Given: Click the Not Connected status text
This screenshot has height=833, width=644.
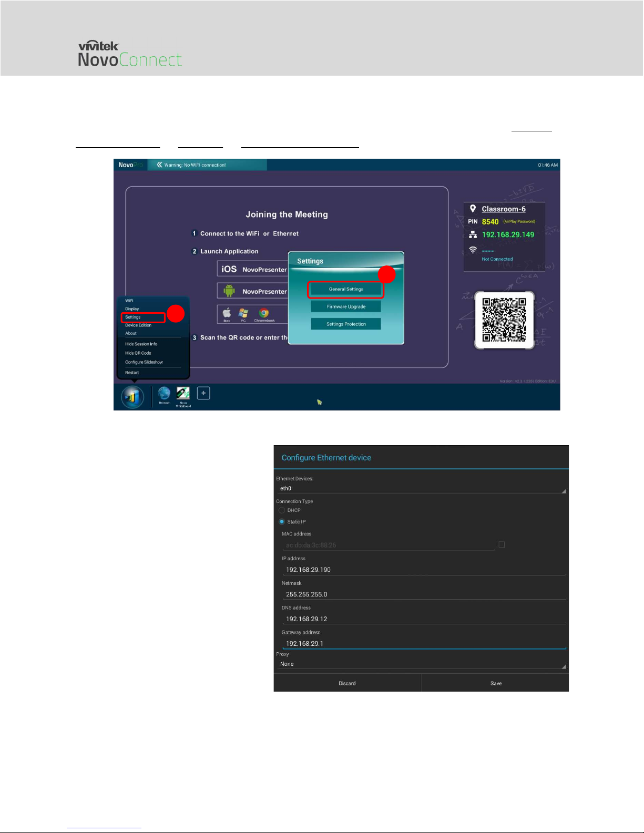Looking at the screenshot, I should point(497,259).
